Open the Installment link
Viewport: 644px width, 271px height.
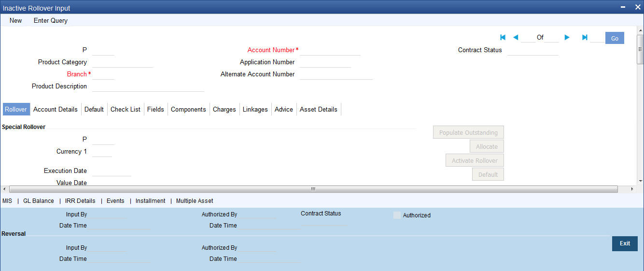click(x=150, y=200)
